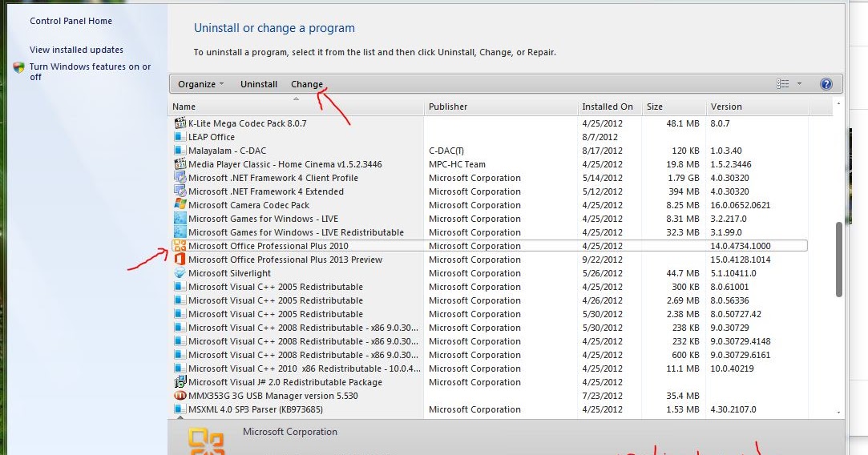Sort by the Version column header
Viewport: 868px width, 455px height.
(x=757, y=107)
